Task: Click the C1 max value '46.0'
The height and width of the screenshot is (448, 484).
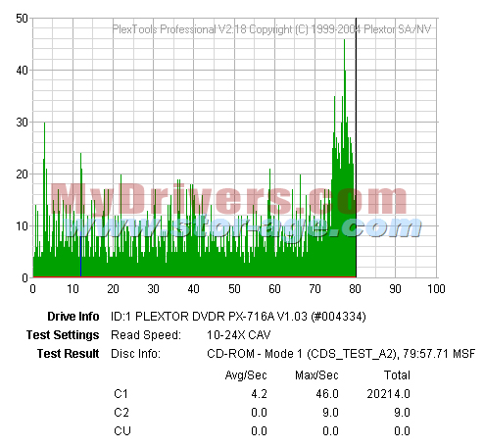Action: 327,394
